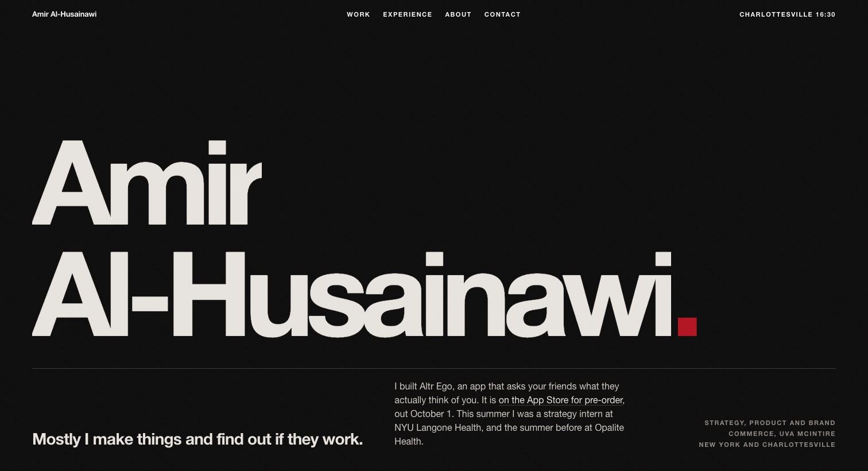Select About in the top navigation

click(x=458, y=14)
